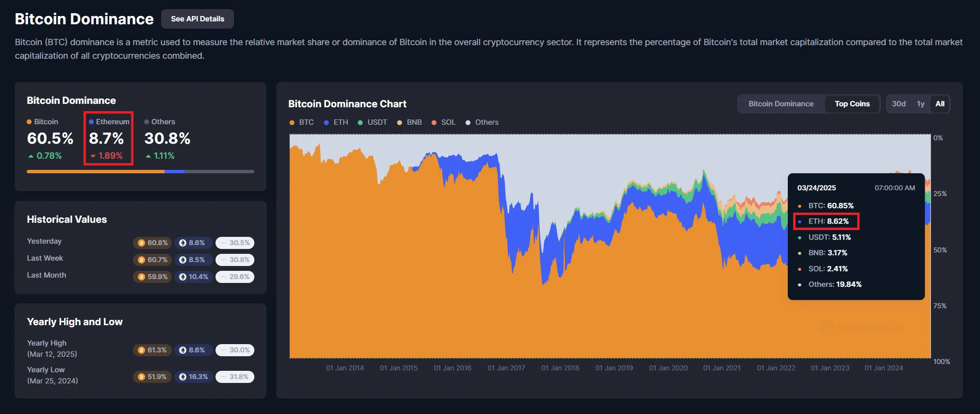
Task: Click the Yearly Low percentage for Ethereum
Action: click(193, 377)
